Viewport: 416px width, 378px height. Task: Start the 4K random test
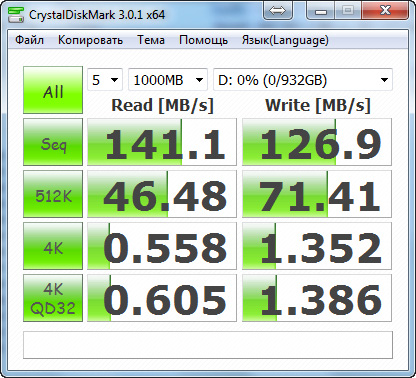pyautogui.click(x=53, y=246)
